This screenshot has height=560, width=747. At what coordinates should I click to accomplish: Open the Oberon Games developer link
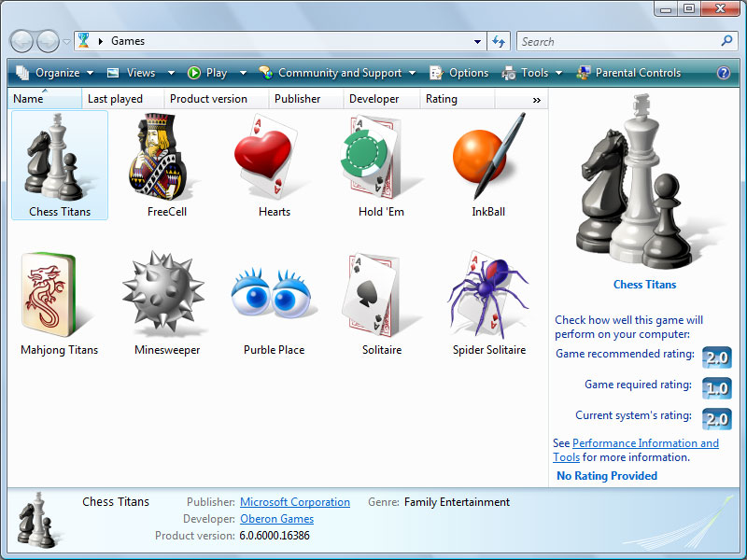(276, 519)
